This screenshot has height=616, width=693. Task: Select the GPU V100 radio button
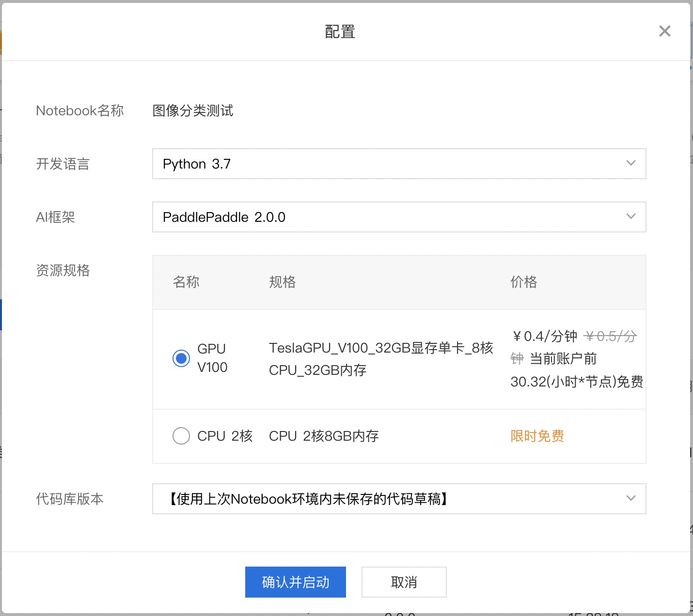coord(181,358)
